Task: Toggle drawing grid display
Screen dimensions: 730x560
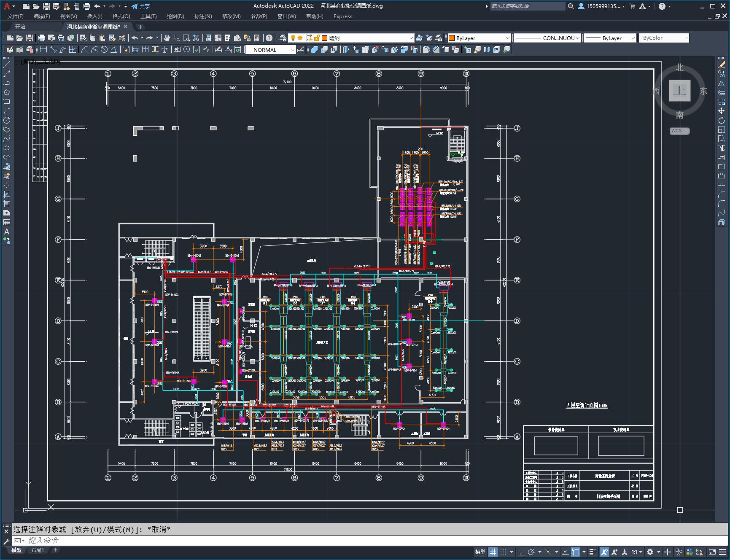Action: tap(493, 552)
